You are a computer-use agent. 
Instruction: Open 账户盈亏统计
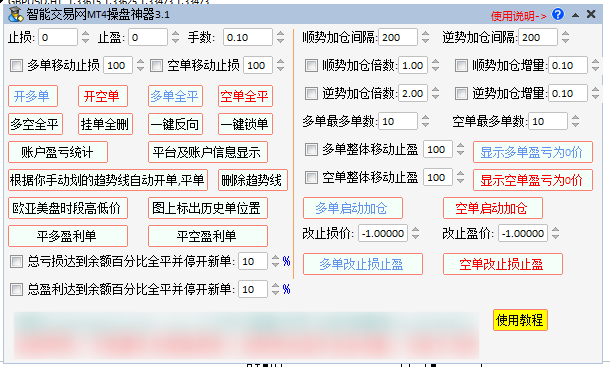(x=58, y=152)
